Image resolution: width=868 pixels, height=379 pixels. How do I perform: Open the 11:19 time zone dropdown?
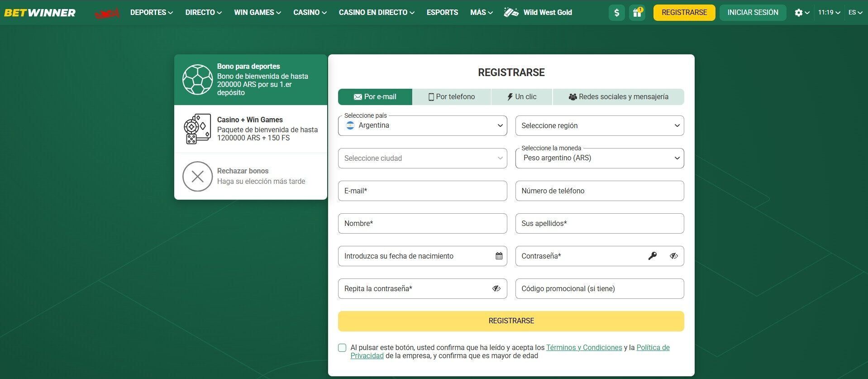coord(829,13)
